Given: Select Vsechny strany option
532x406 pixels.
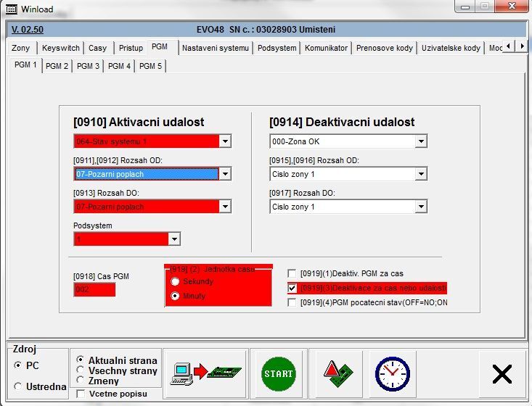Looking at the screenshot, I should point(81,370).
